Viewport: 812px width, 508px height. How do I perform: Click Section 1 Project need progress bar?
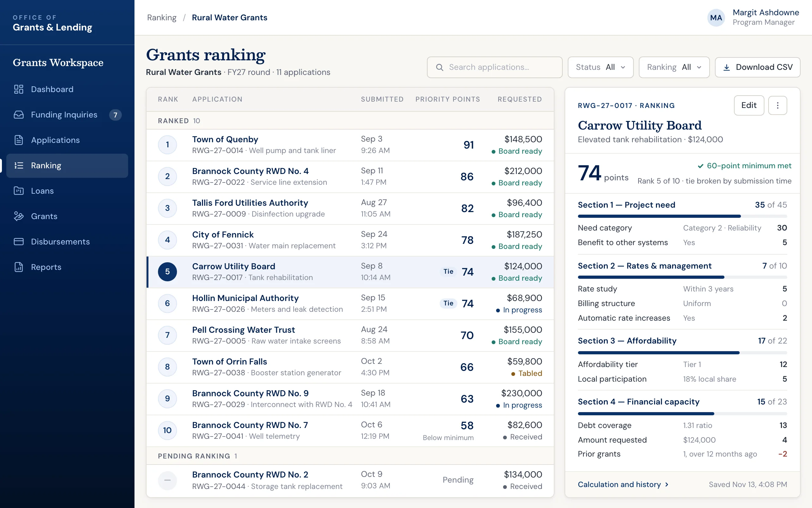[x=682, y=216]
